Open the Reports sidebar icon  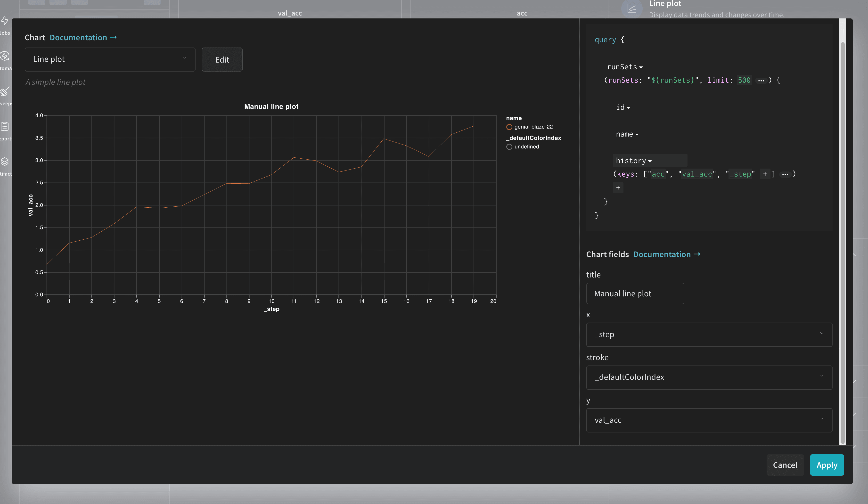(x=5, y=127)
